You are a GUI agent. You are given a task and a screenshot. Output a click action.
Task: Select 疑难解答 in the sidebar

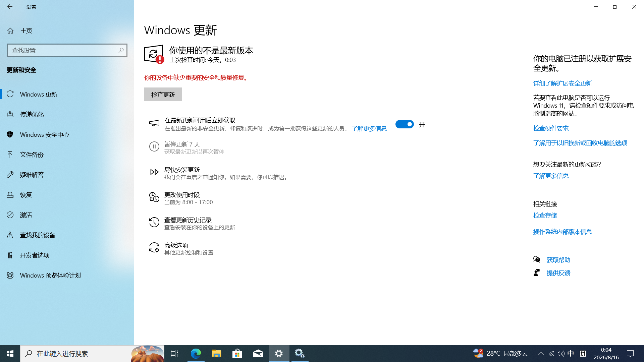(67, 175)
